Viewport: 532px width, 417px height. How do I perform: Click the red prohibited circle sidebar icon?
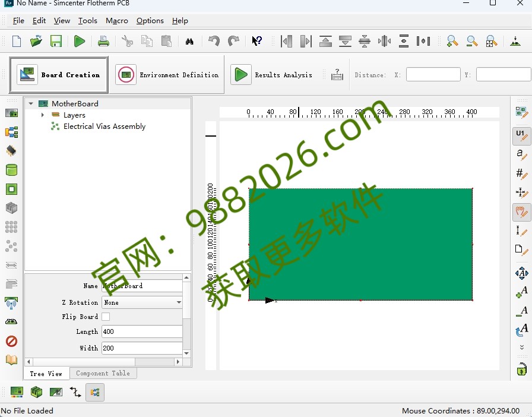pyautogui.click(x=11, y=341)
